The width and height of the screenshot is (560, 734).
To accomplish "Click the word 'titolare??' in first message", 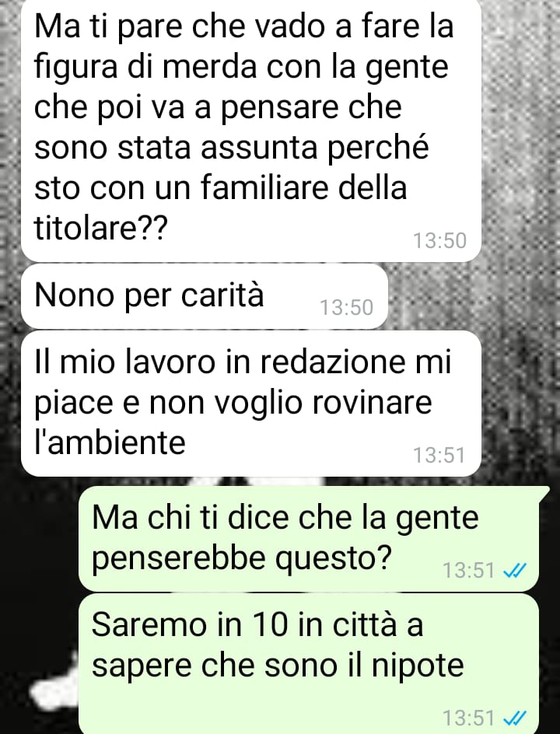I will tap(100, 229).
